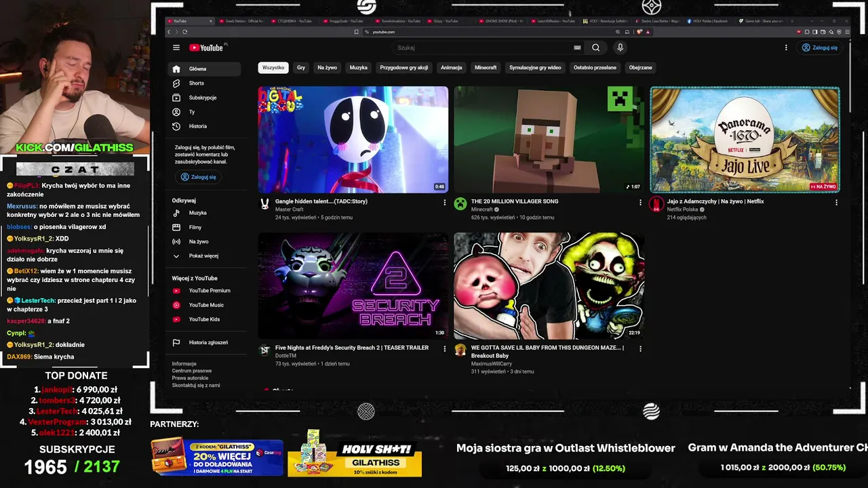868x488 pixels.
Task: Open MaximusWillCarry channel avatar
Action: click(x=460, y=350)
